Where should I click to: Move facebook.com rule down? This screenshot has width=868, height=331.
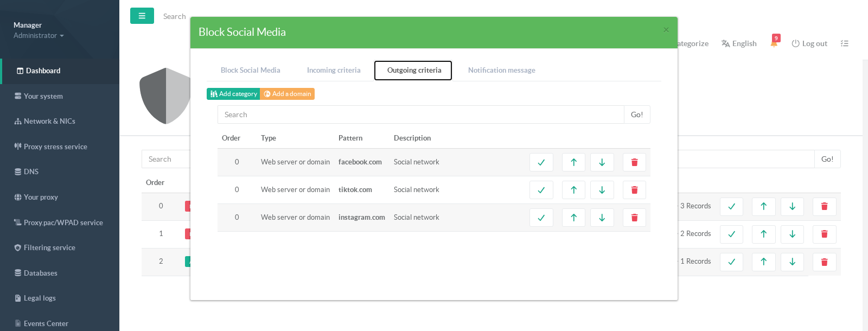[x=602, y=162]
